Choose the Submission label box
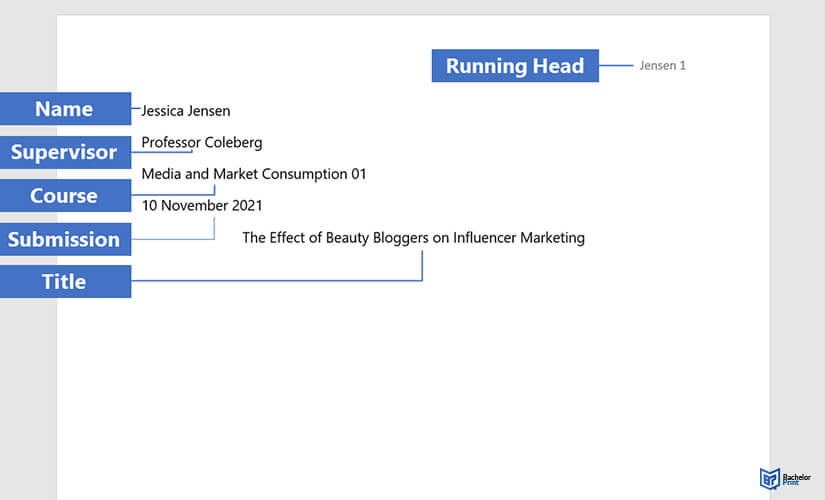The height and width of the screenshot is (500, 825). (x=64, y=239)
